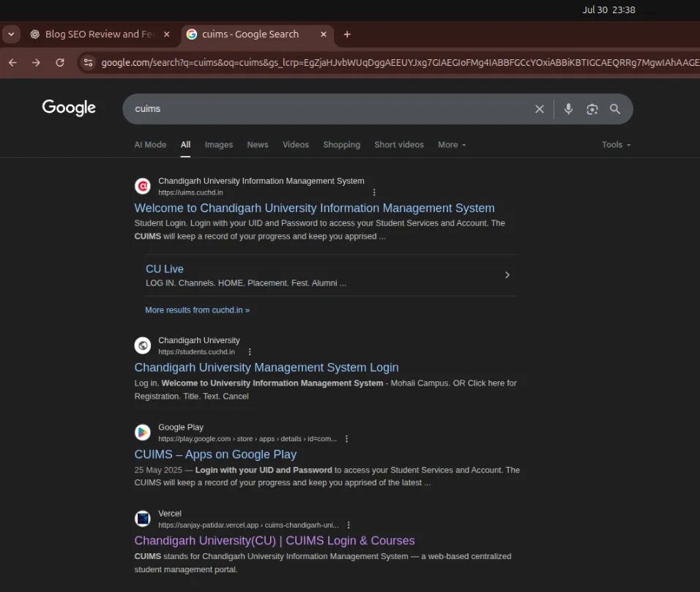Open Chandigarh University Management System Login result
Screen dimensions: 700x592
(x=267, y=367)
